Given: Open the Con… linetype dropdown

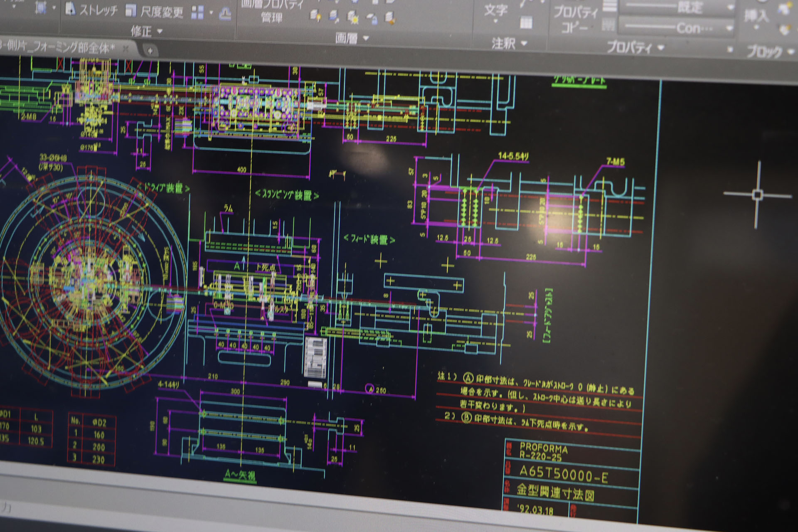Looking at the screenshot, I should point(729,28).
